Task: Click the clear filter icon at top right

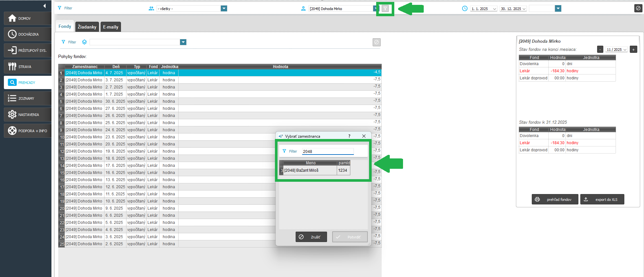Action: tap(638, 8)
